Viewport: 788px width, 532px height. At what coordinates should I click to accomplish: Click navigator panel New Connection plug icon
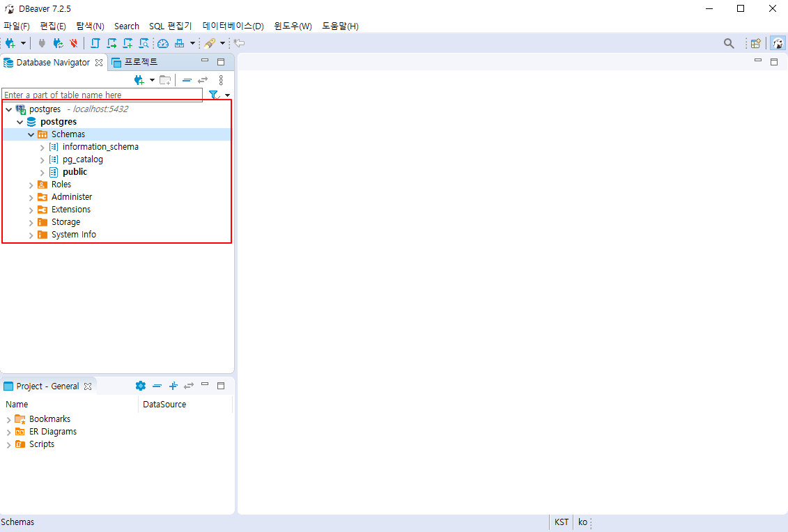coord(139,80)
